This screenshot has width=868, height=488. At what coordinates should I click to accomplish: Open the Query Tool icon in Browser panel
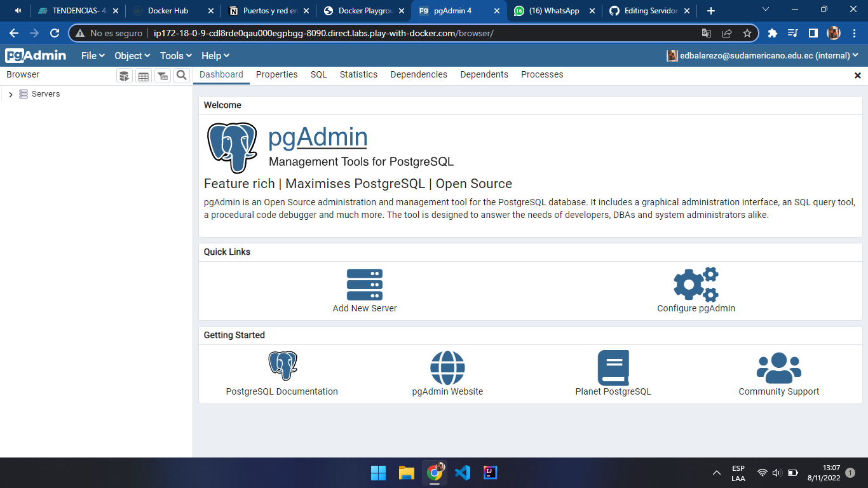(x=125, y=76)
